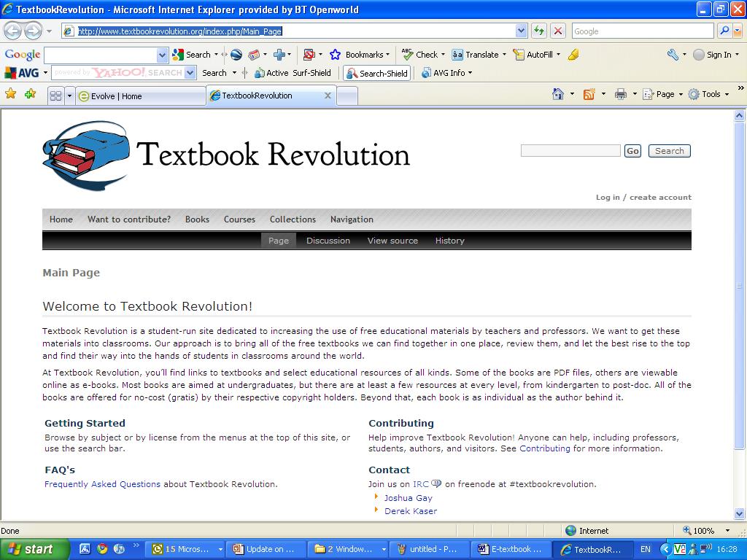Open the Frequently Asked Questions link

[102, 484]
